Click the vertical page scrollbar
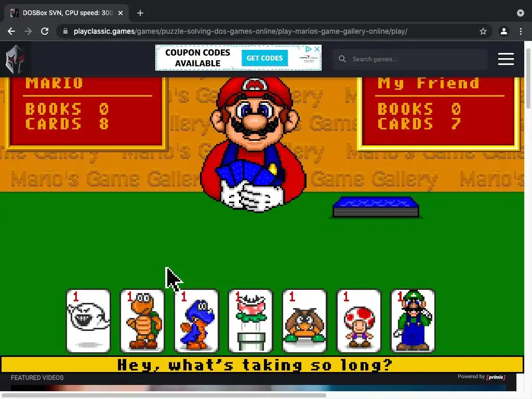 click(528, 79)
